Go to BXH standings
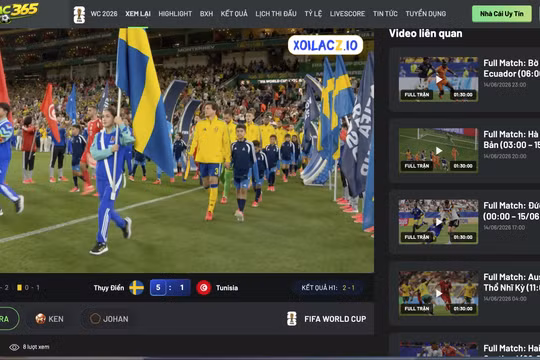Image resolution: width=540 pixels, height=360 pixels. coord(206,14)
